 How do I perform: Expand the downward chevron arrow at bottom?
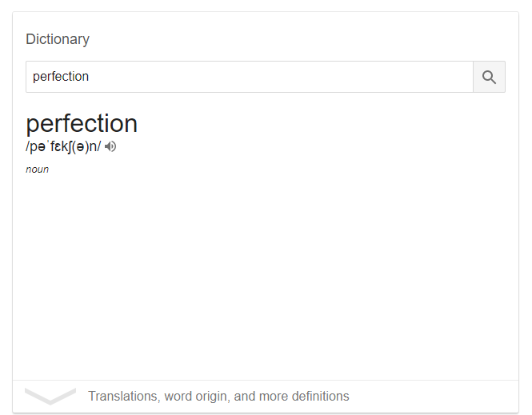[x=50, y=397]
